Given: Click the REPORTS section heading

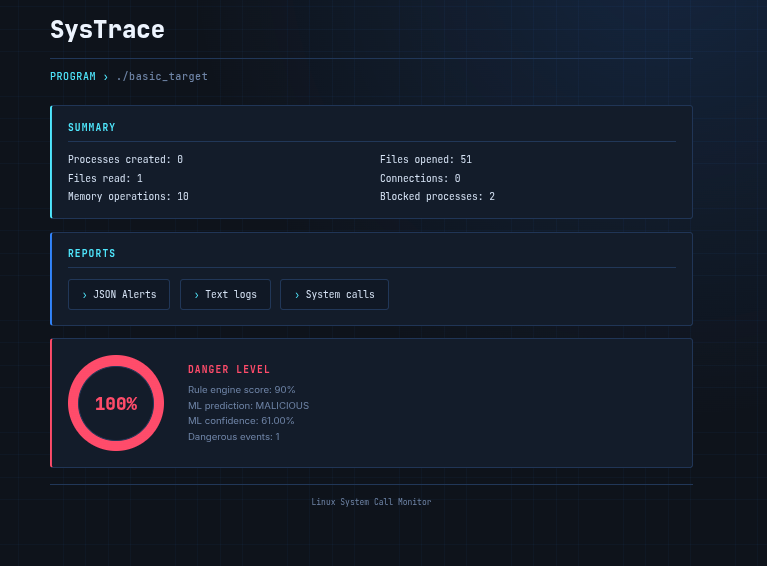Looking at the screenshot, I should (x=91, y=253).
